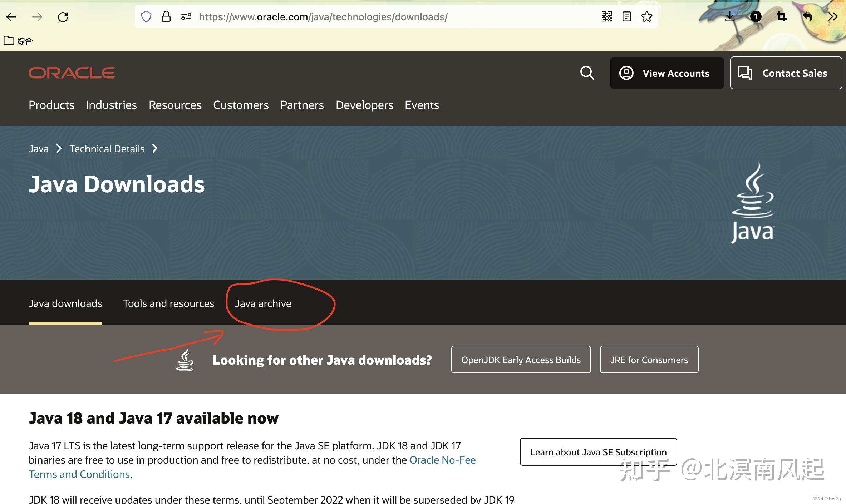Select the Java archive tab
This screenshot has height=504, width=846.
click(263, 303)
